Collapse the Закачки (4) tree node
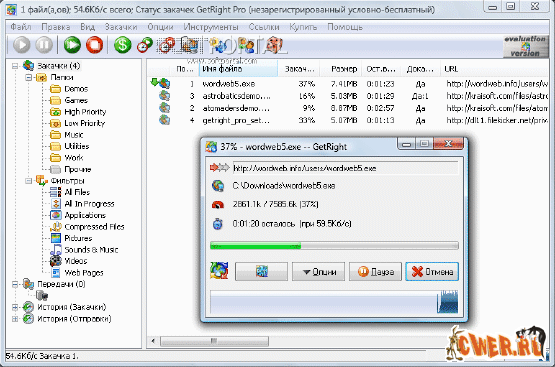 coord(15,66)
